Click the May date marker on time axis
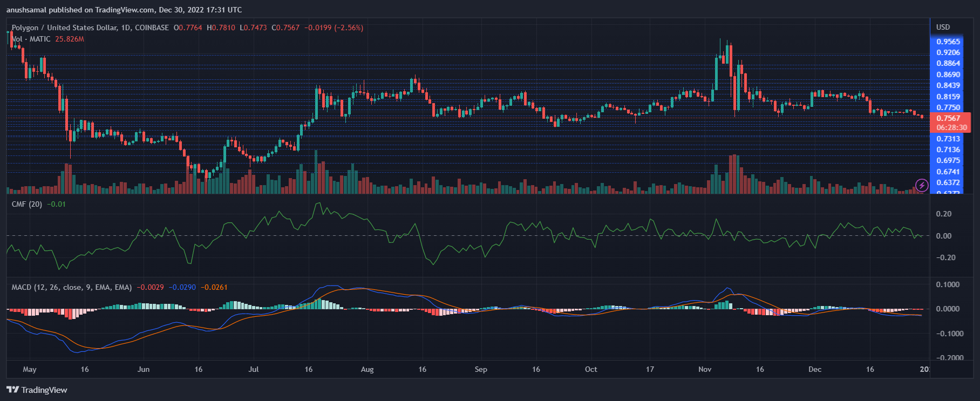The width and height of the screenshot is (980, 401). click(30, 369)
